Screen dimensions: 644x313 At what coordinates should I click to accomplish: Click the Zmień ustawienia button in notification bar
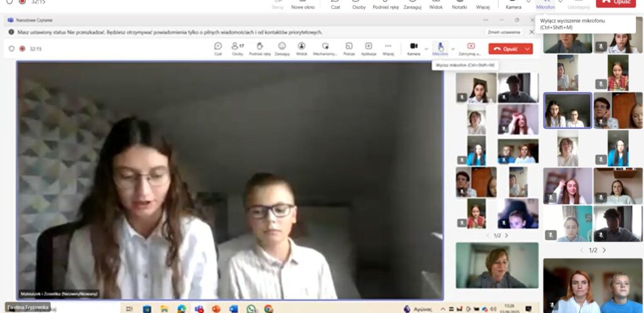504,31
